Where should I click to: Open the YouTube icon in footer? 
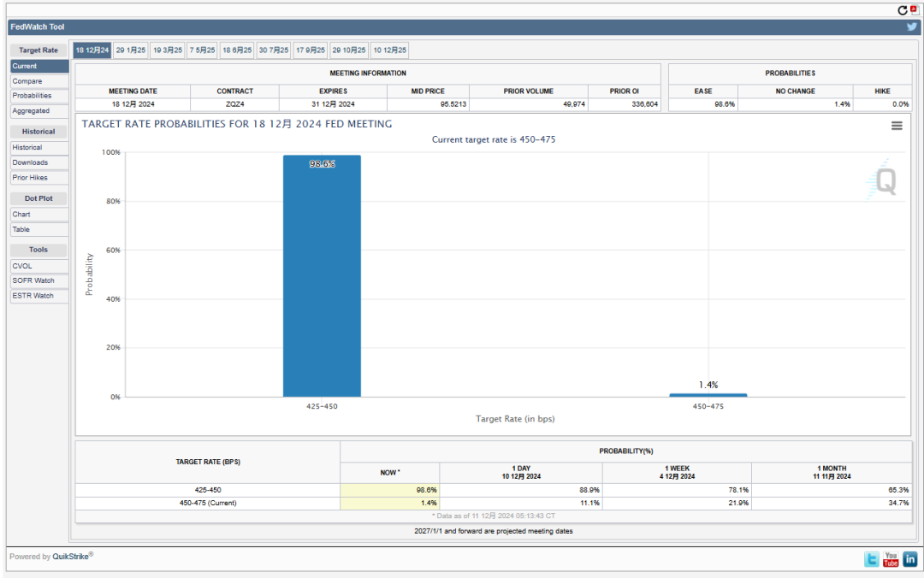pyautogui.click(x=891, y=559)
